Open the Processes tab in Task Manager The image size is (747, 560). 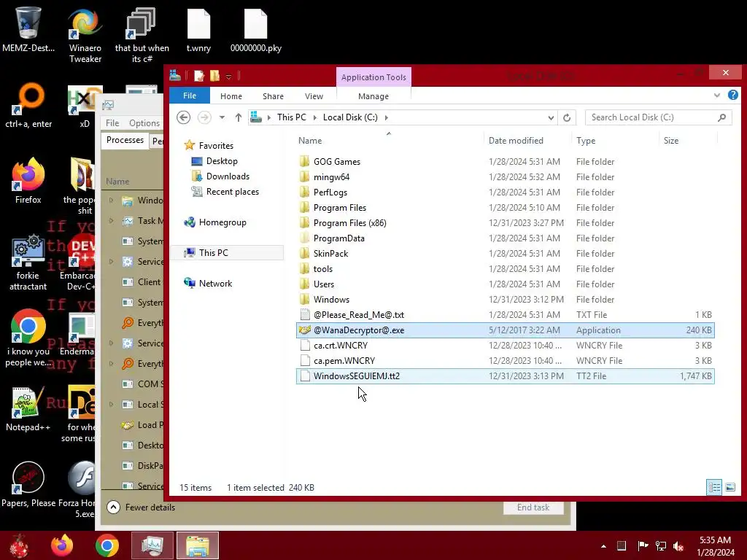click(x=125, y=140)
